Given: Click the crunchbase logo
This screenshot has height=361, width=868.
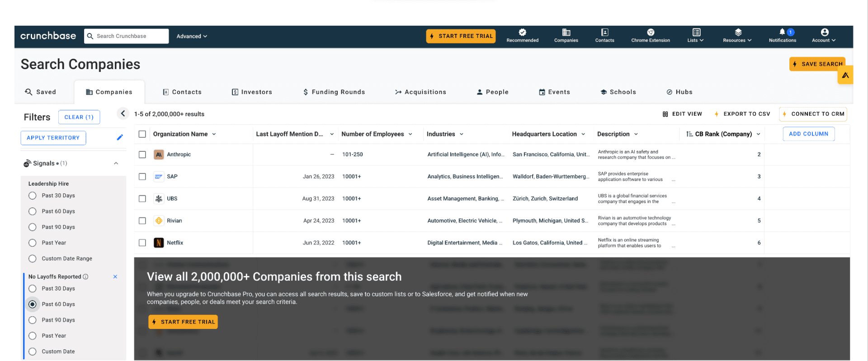Looking at the screenshot, I should pos(48,36).
